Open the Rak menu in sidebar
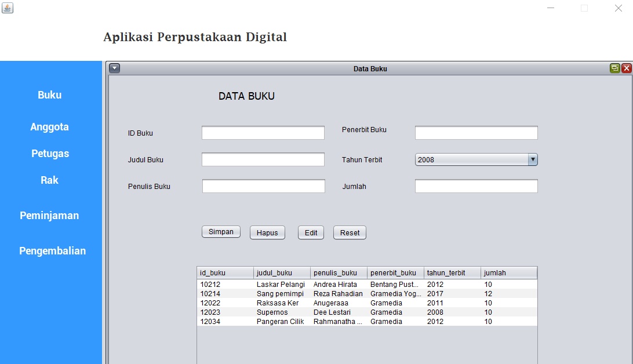The height and width of the screenshot is (364, 633). 50,180
